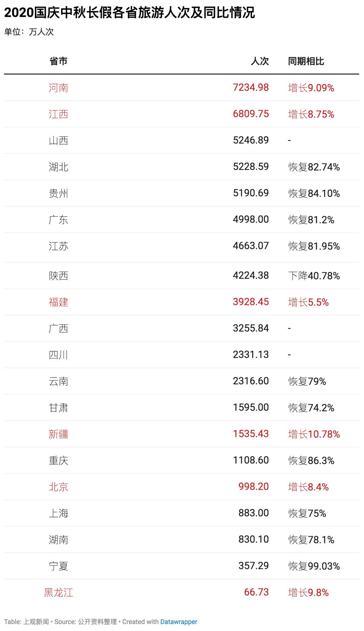Click the 广东 value 4998.00
Viewport: 364px width, 631px height.
point(251,219)
